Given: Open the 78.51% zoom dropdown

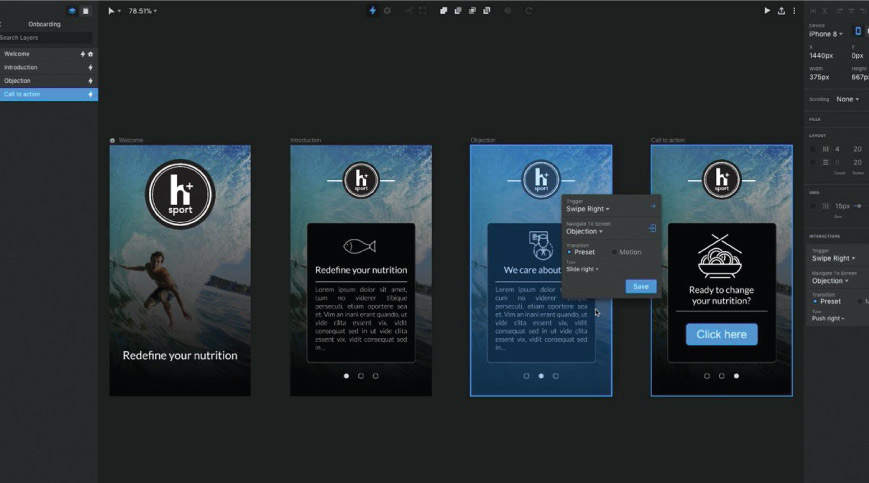Looking at the screenshot, I should click(x=142, y=11).
